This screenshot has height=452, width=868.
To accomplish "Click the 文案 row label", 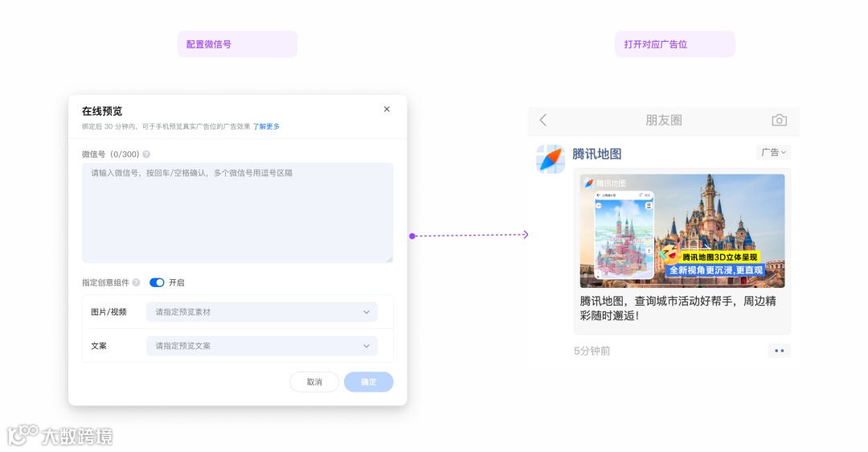I will tap(99, 346).
